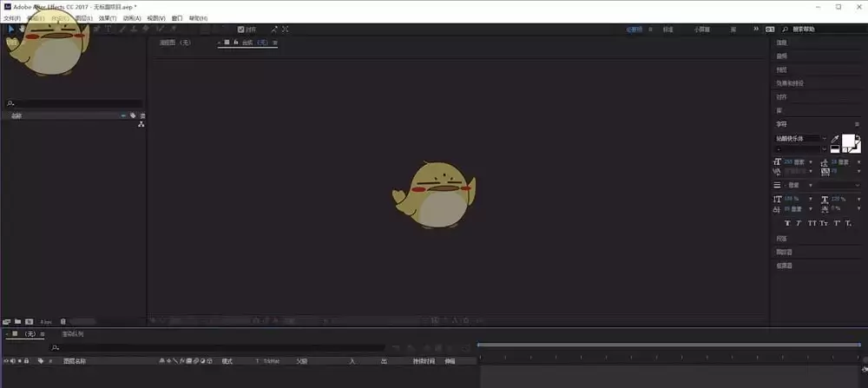Open the vertical scale dropdown arrow

tap(811, 199)
